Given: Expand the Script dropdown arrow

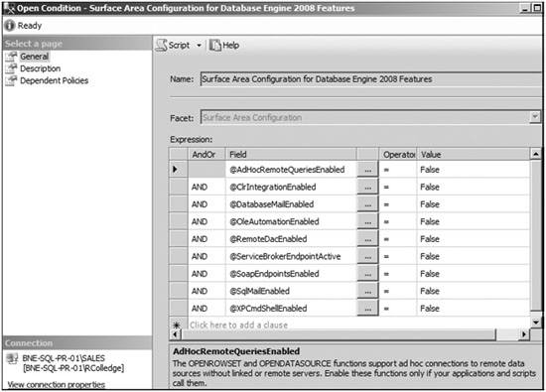Looking at the screenshot, I should pyautogui.click(x=199, y=46).
